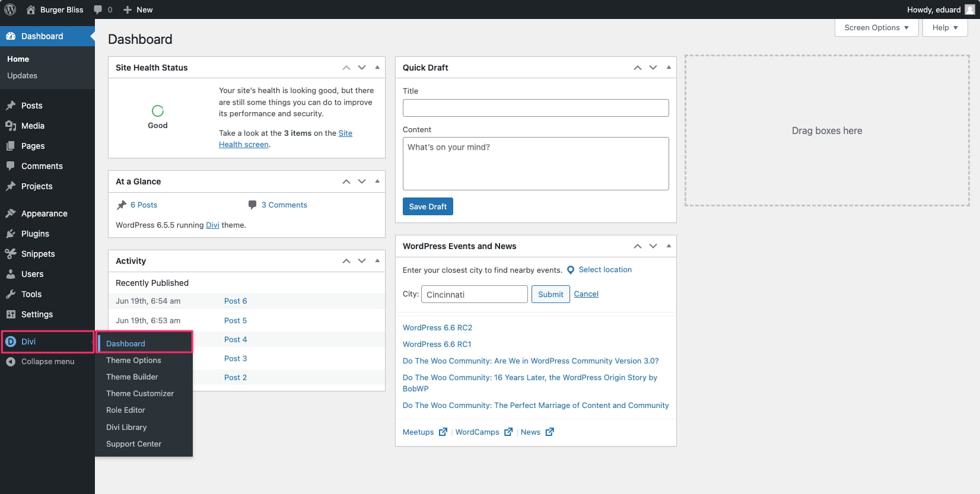Viewport: 980px width, 494px height.
Task: Move the Activity panel down
Action: pyautogui.click(x=362, y=261)
